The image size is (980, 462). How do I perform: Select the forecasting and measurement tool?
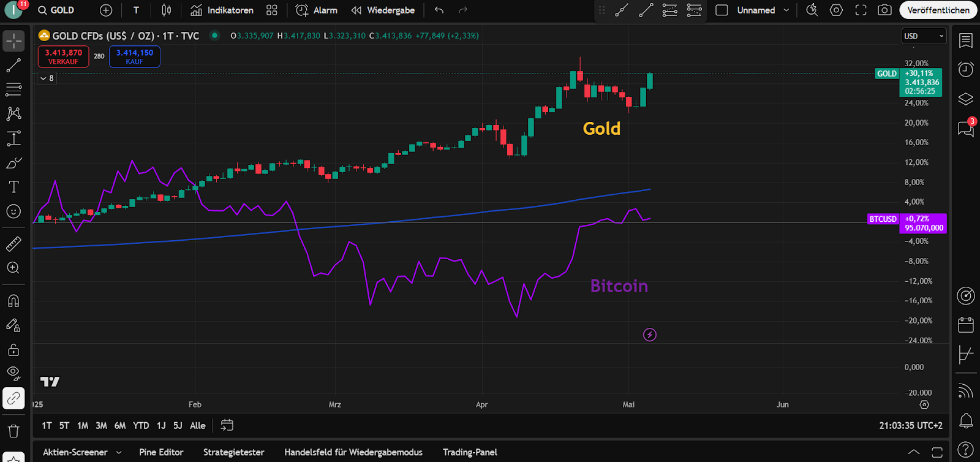(x=13, y=138)
